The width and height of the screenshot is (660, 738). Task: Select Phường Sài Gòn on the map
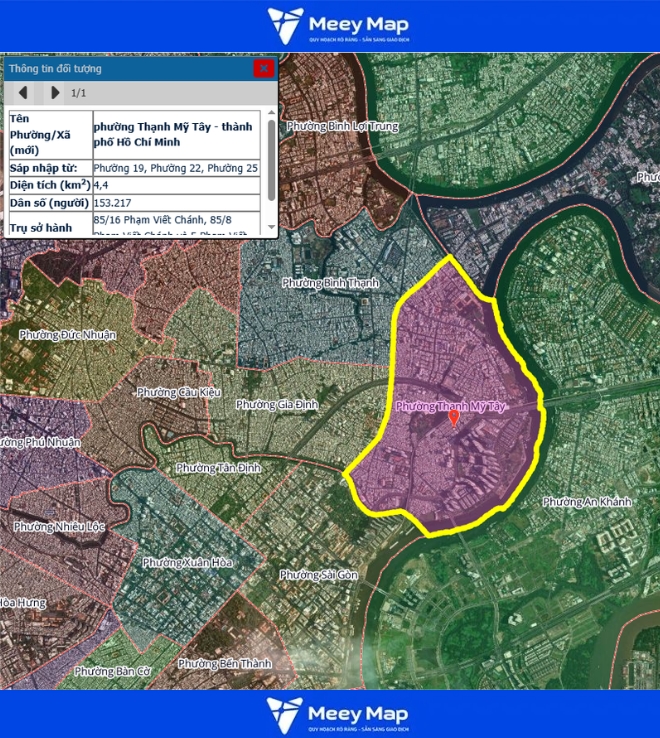pos(318,575)
